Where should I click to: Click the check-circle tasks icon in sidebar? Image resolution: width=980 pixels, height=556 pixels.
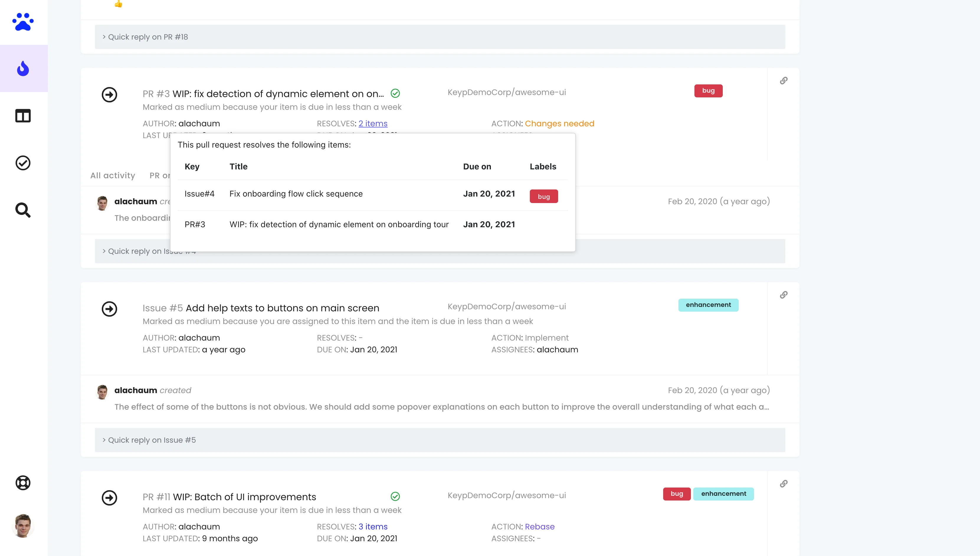(x=23, y=163)
